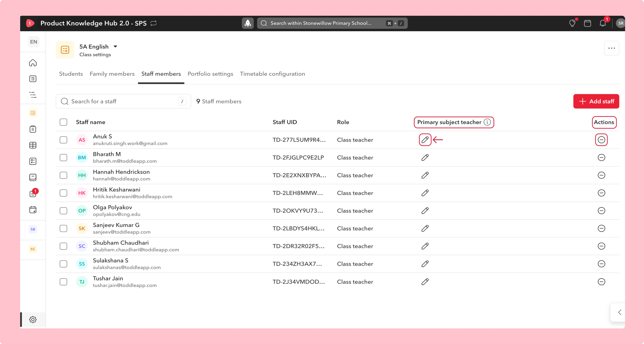644x344 pixels.
Task: Click the name 'Olga Polyakov'
Action: coord(113,207)
